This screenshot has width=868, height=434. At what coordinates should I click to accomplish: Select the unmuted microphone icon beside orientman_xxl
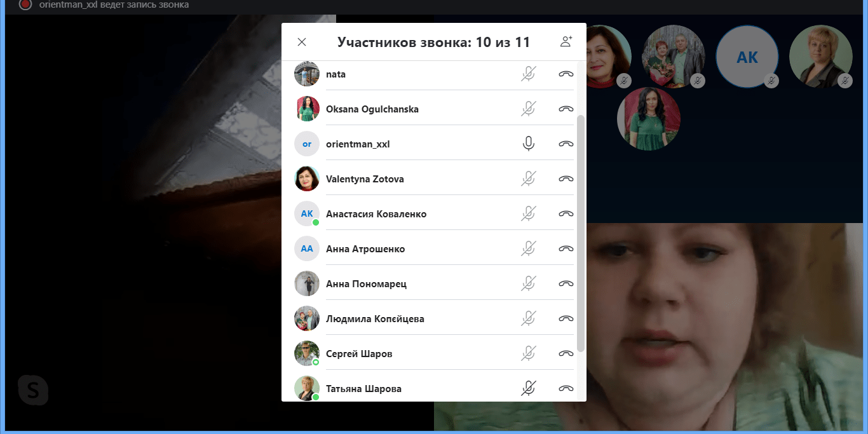529,144
